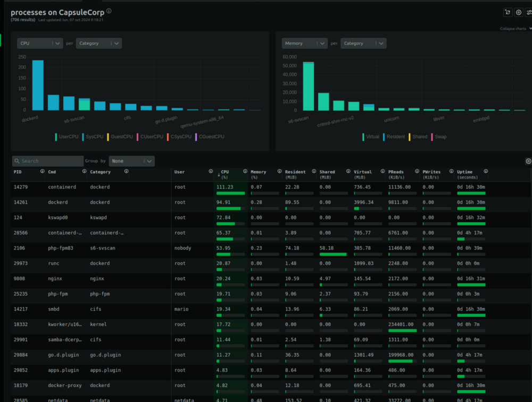
Task: Focus the Search input field
Action: pos(48,161)
